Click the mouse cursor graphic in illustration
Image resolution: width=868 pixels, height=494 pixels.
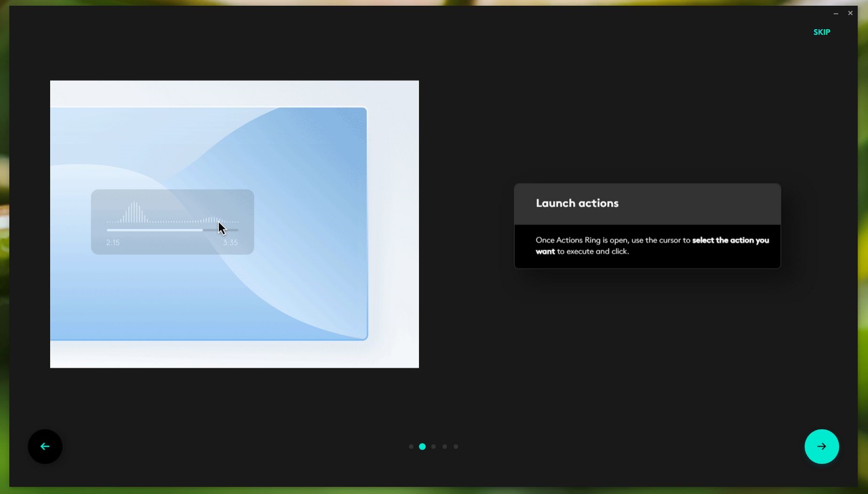tap(221, 228)
